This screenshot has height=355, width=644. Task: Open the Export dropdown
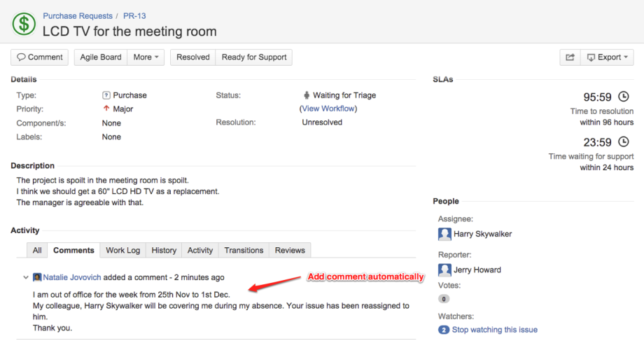(x=607, y=57)
